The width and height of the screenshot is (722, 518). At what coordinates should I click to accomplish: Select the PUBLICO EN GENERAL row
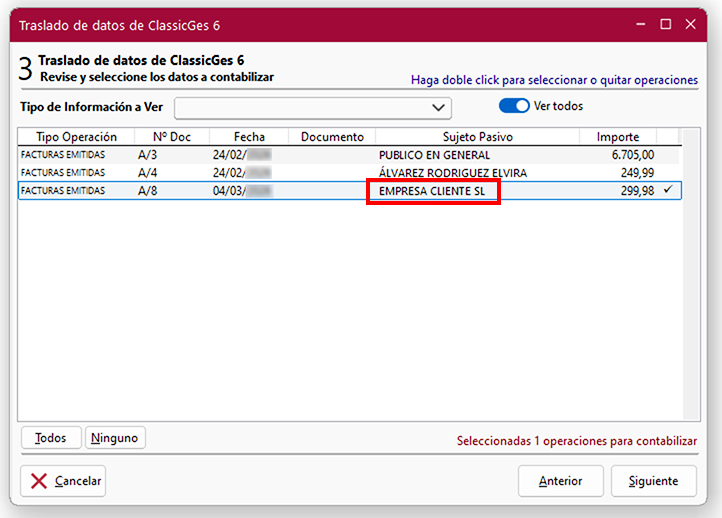click(x=434, y=155)
